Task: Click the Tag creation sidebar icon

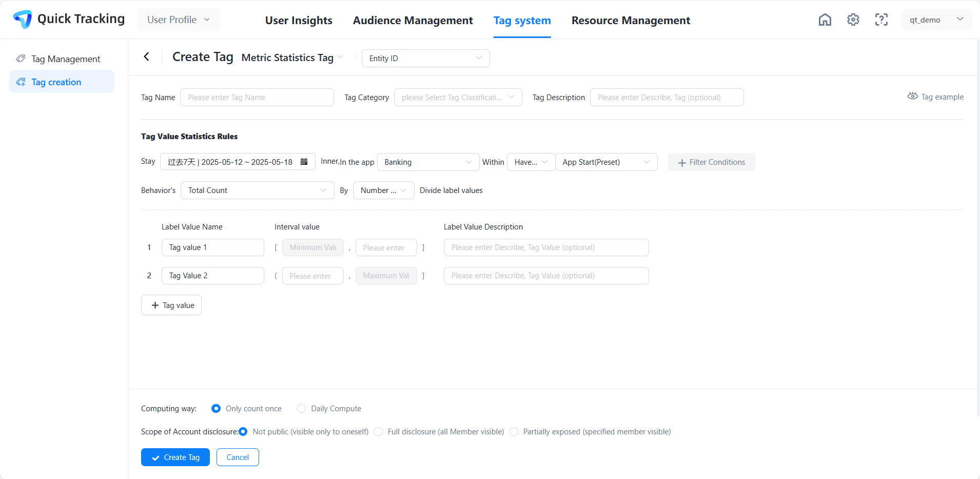Action: (21, 82)
